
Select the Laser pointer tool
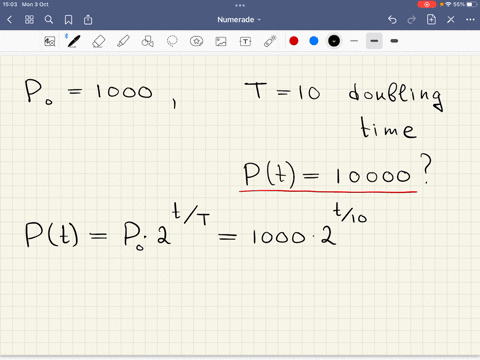click(x=270, y=41)
